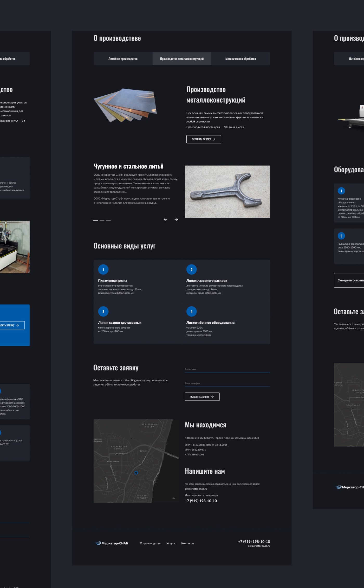Click the request button on the left page's blue banner
Image resolution: width=364 pixels, height=588 pixels.
[12, 325]
